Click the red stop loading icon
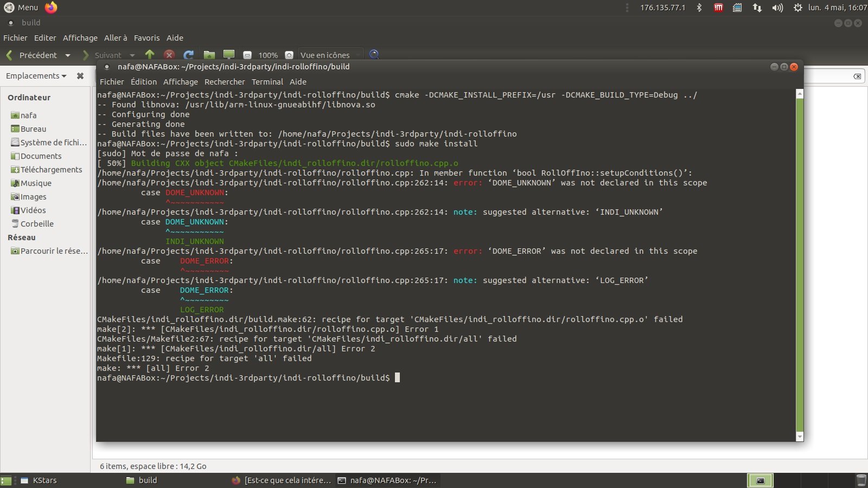This screenshot has height=488, width=868. [169, 54]
